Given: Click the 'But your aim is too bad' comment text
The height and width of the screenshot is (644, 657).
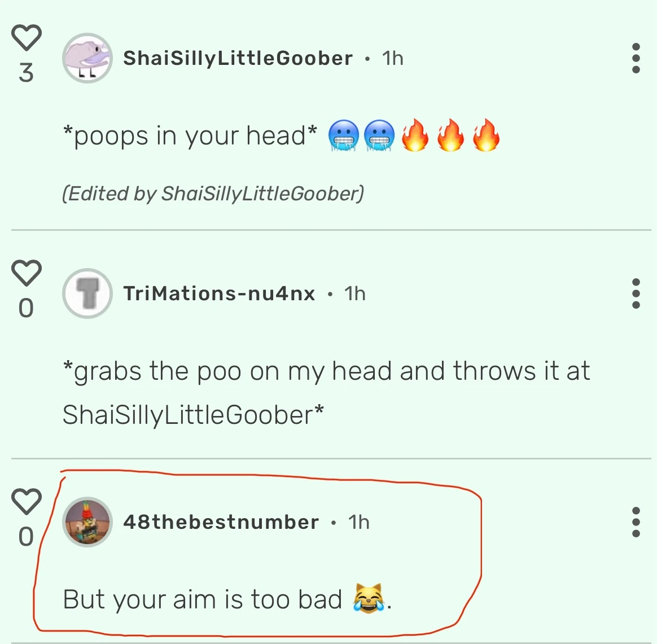Looking at the screenshot, I should click(x=203, y=599).
